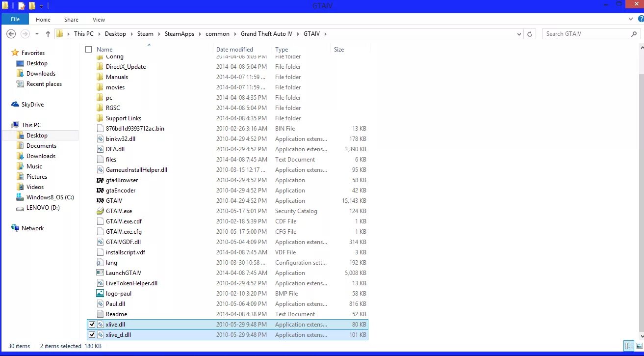Expand the Steam breadcrumb arrow
The width and height of the screenshot is (644, 356).
click(158, 34)
